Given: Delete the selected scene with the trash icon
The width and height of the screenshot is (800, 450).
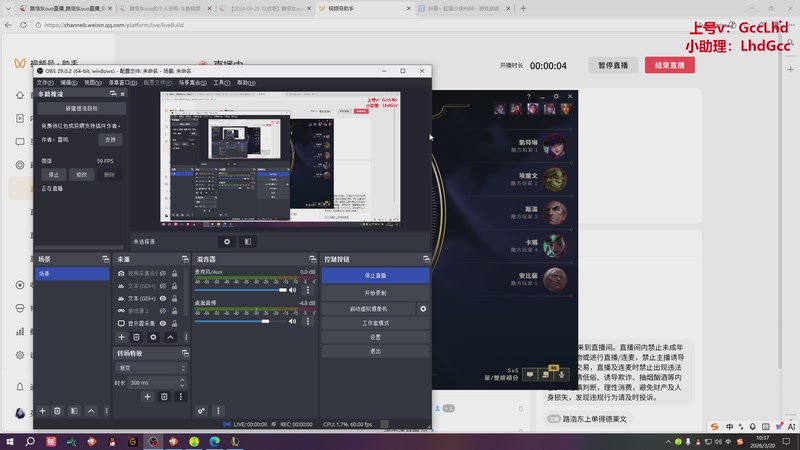Looking at the screenshot, I should (57, 411).
